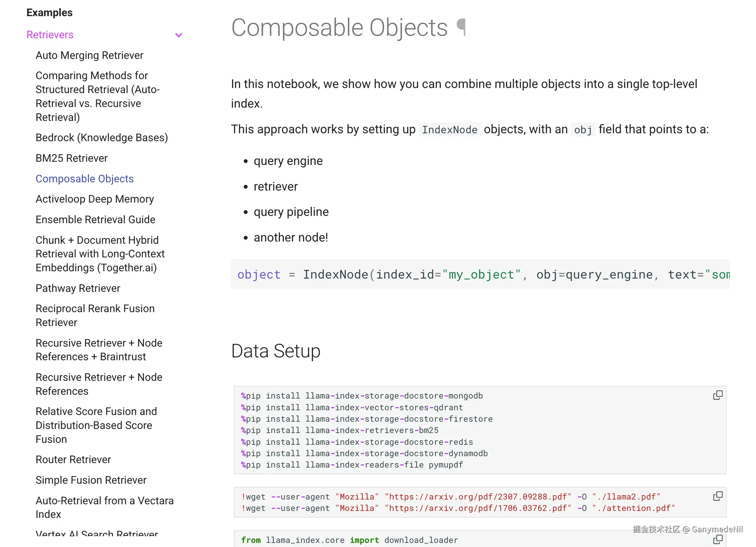Screen dimensions: 756x547
Task: Select BM25 Retriever in sidebar
Action: (x=72, y=158)
